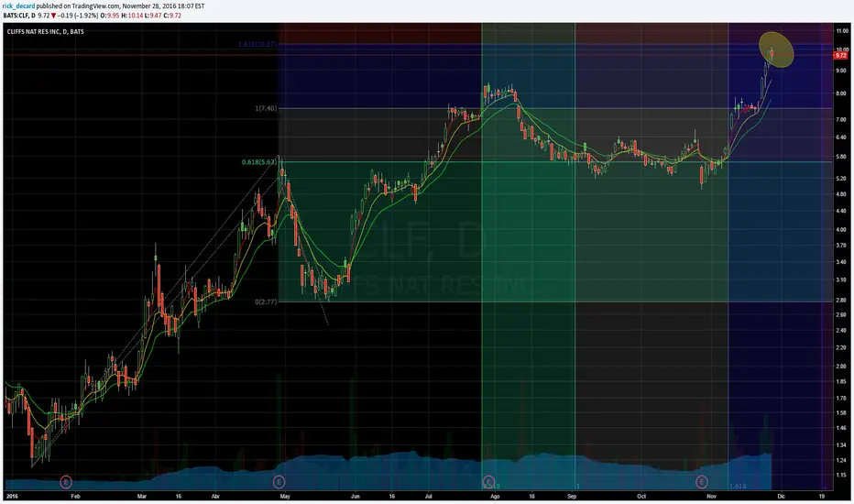The height and width of the screenshot is (504, 854).
Task: Click the 0(2.77) Fibonacci level label
Action: 266,301
